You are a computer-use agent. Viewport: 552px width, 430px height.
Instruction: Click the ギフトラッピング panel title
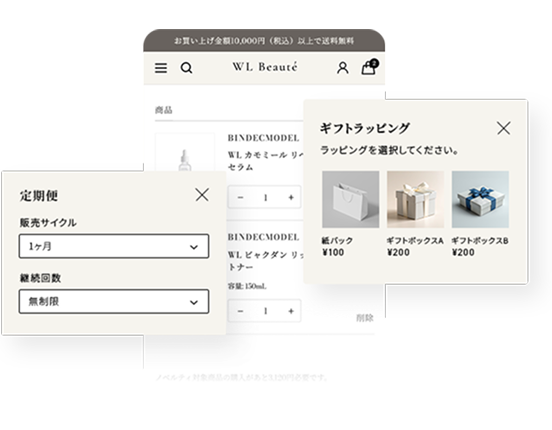pos(365,128)
